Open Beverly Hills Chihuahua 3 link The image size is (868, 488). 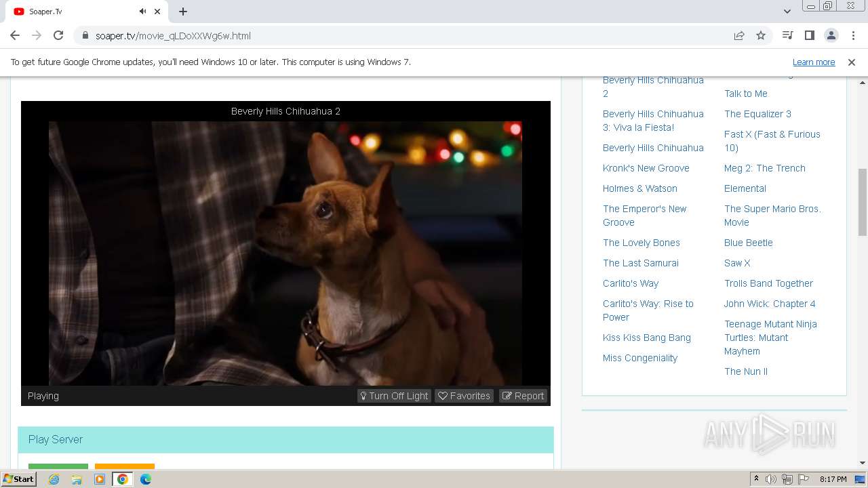tap(653, 121)
